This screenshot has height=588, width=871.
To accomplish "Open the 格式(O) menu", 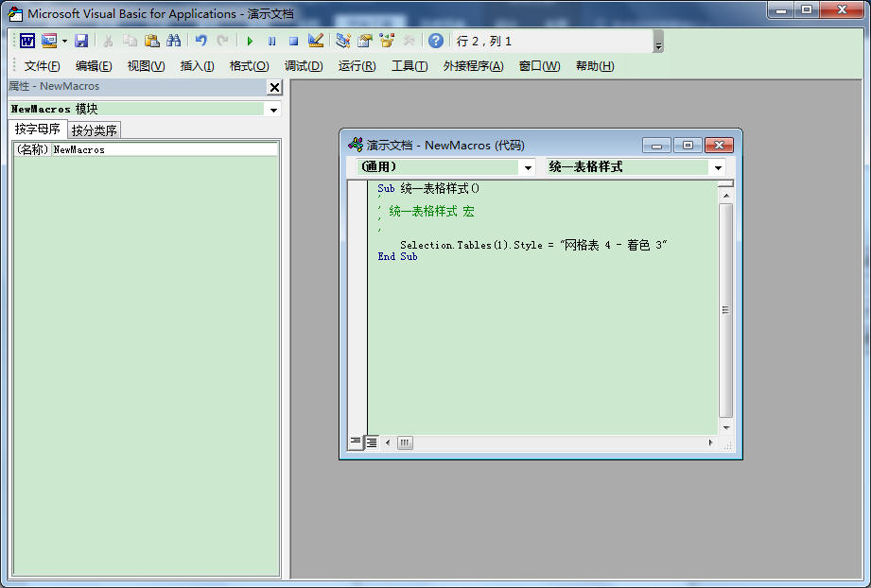I will [x=250, y=66].
